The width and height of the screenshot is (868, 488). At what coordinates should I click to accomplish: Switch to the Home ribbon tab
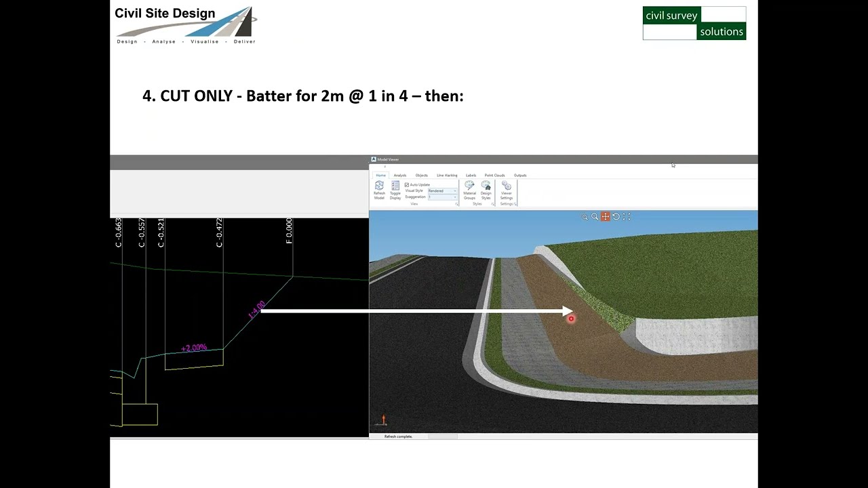[x=380, y=176]
